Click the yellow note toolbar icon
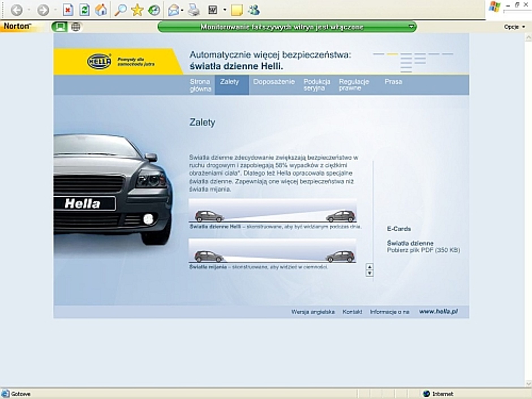The image size is (532, 399). pyautogui.click(x=237, y=10)
